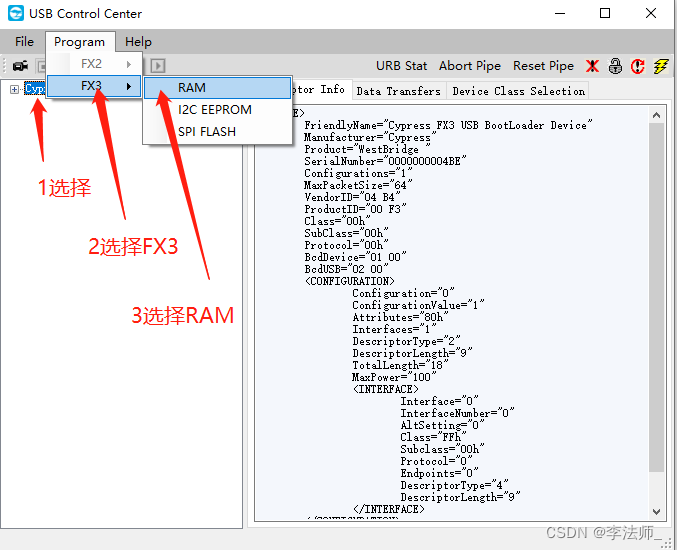The height and width of the screenshot is (550, 677).
Task: Choose RAM from the FX3 submenu
Action: click(x=218, y=88)
